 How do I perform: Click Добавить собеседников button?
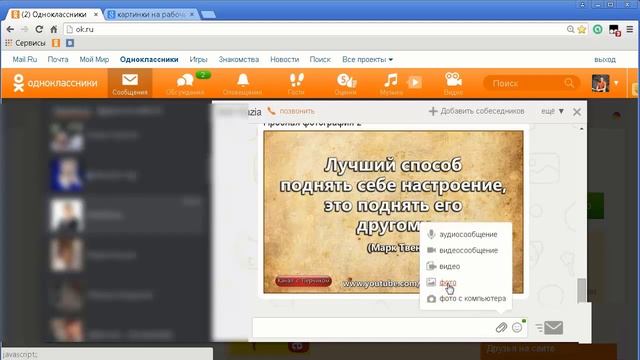tap(476, 111)
